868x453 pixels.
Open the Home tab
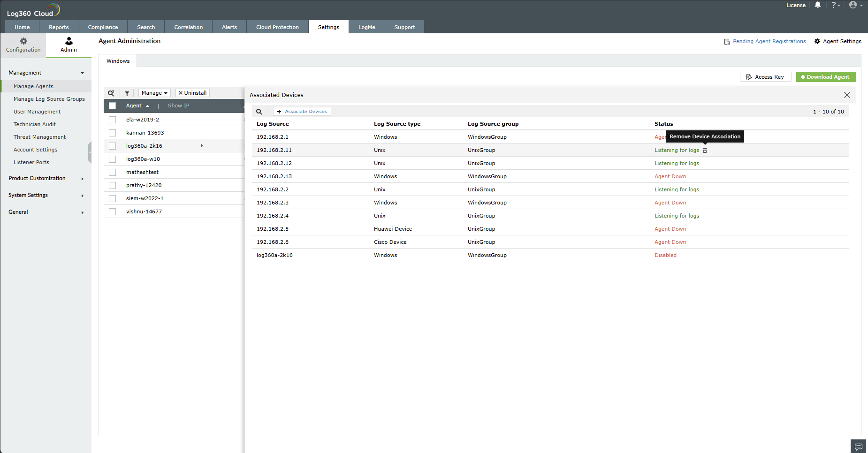[x=22, y=27]
